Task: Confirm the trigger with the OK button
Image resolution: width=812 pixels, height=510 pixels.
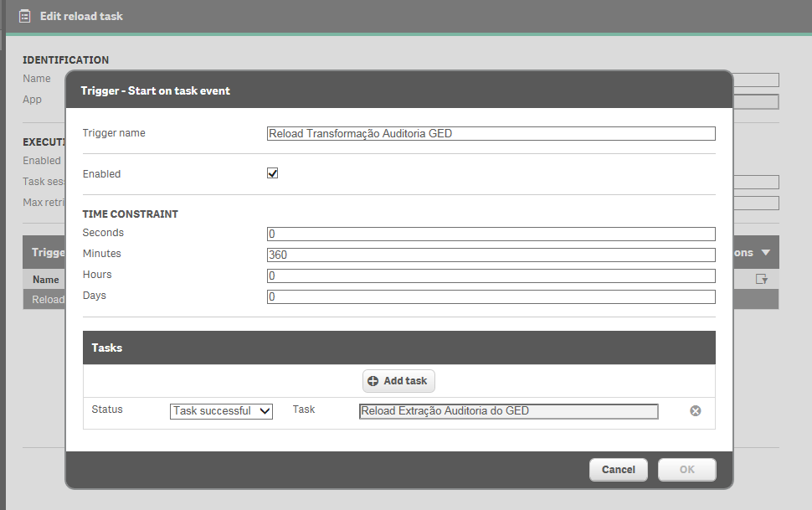Action: [x=686, y=470]
